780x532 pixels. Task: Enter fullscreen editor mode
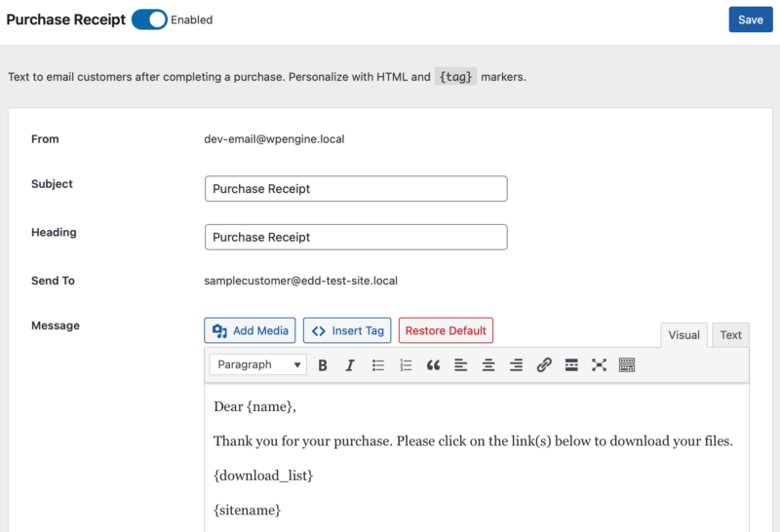point(599,364)
